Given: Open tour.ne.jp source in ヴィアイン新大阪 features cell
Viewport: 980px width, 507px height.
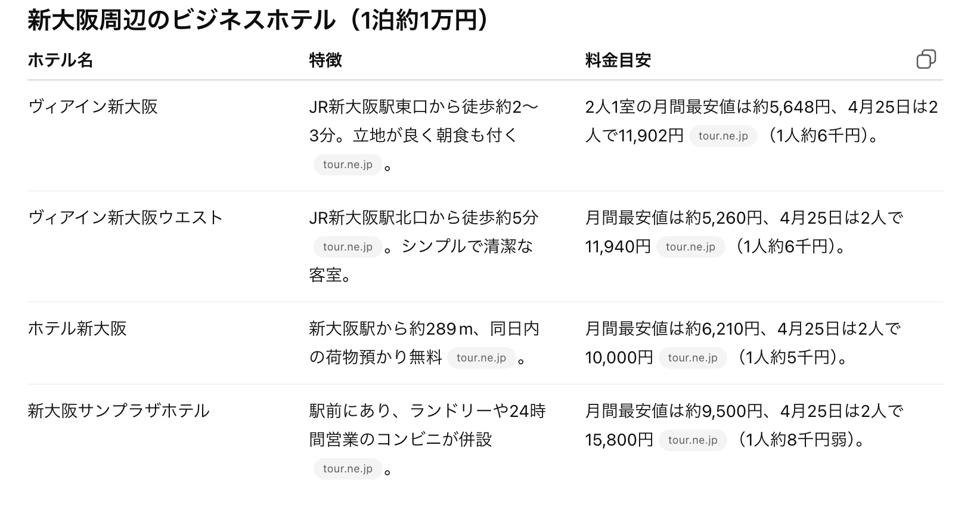Looking at the screenshot, I should (348, 165).
